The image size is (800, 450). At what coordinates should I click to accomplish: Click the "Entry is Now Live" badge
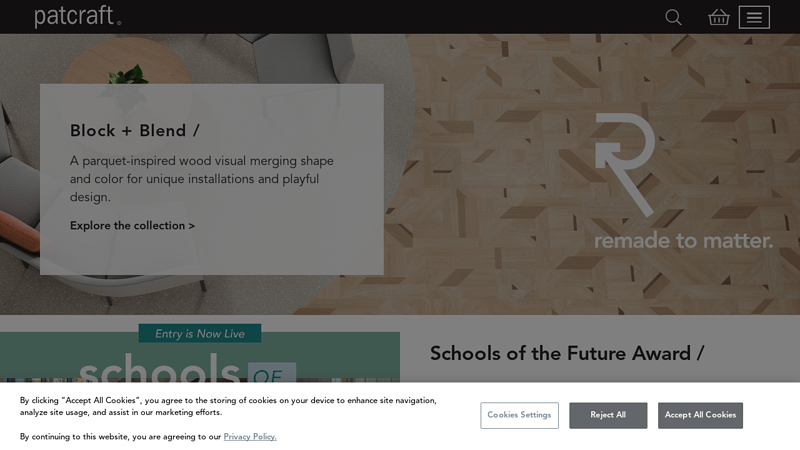point(200,334)
